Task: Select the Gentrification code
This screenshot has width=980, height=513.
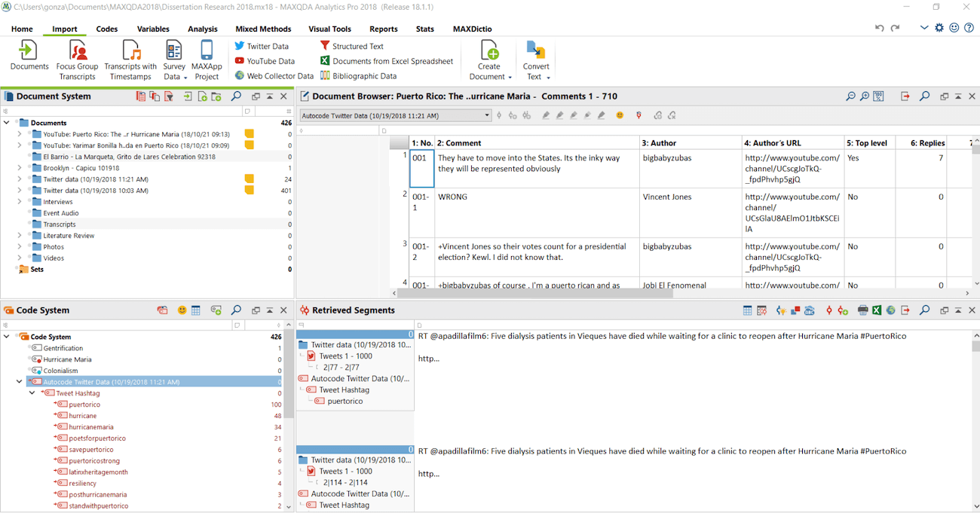Action: pyautogui.click(x=63, y=348)
